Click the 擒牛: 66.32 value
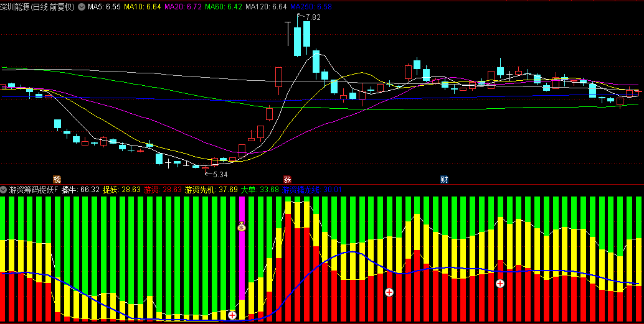The image size is (644, 324). pyautogui.click(x=80, y=190)
